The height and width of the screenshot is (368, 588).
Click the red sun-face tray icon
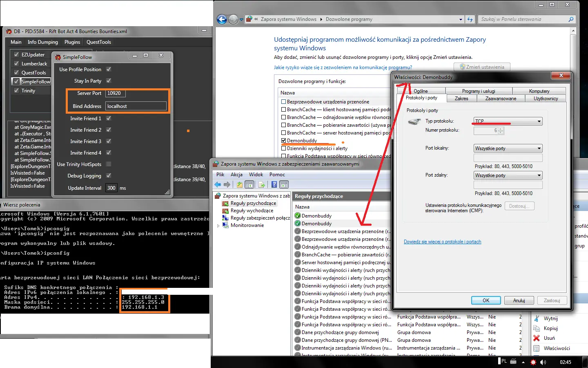tap(533, 362)
